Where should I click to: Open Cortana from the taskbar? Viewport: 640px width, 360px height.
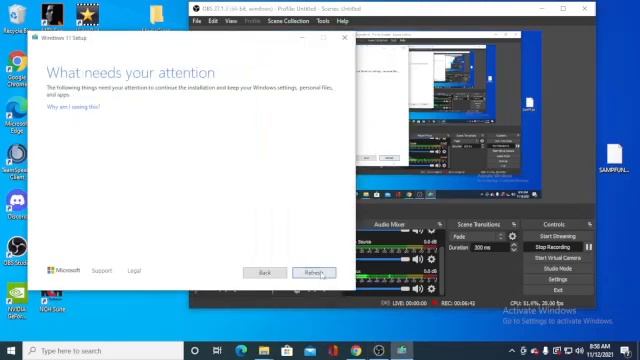pyautogui.click(x=195, y=351)
